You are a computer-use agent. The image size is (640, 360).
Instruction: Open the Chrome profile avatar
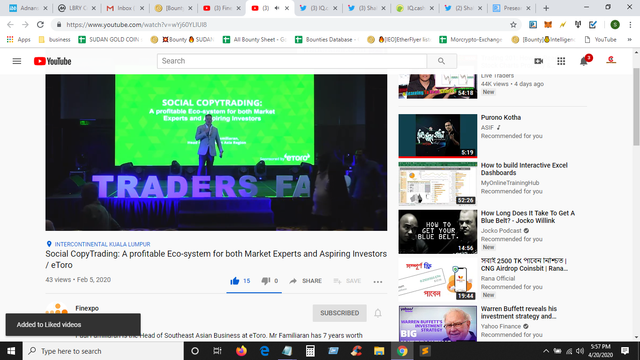point(615,25)
